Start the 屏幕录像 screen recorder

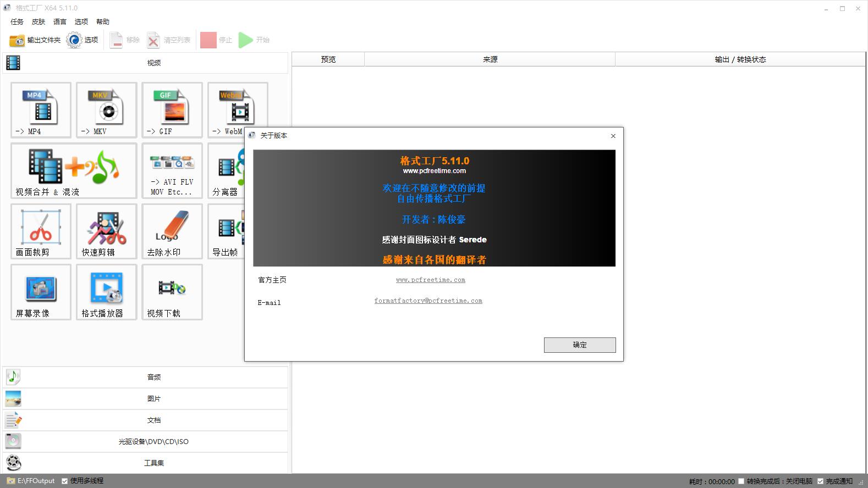pos(41,292)
